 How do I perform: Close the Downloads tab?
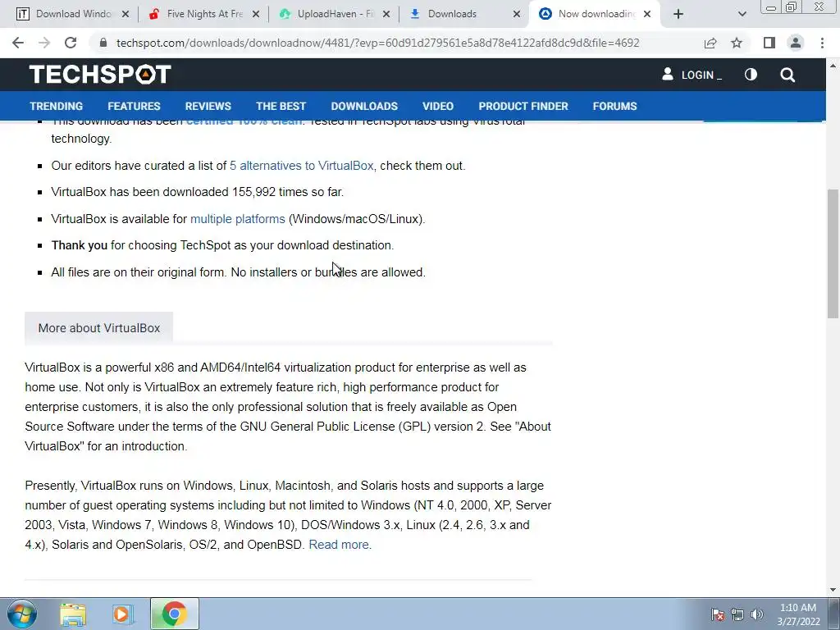coord(517,14)
